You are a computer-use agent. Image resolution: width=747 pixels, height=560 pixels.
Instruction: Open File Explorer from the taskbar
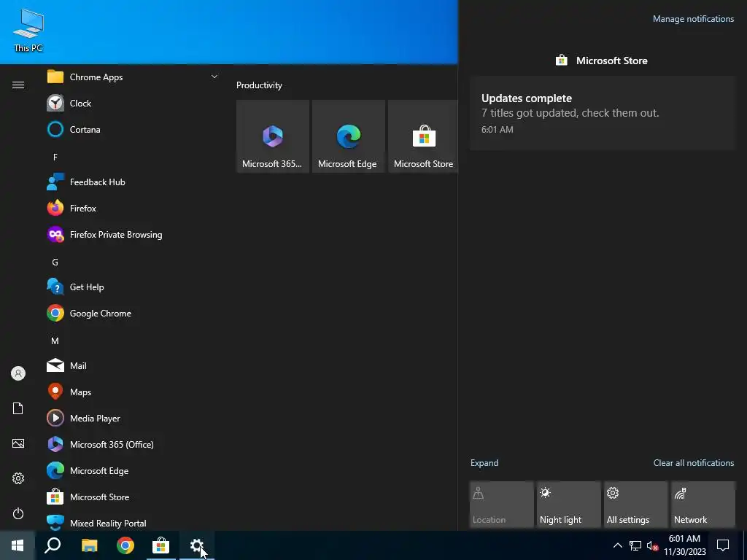tap(89, 545)
